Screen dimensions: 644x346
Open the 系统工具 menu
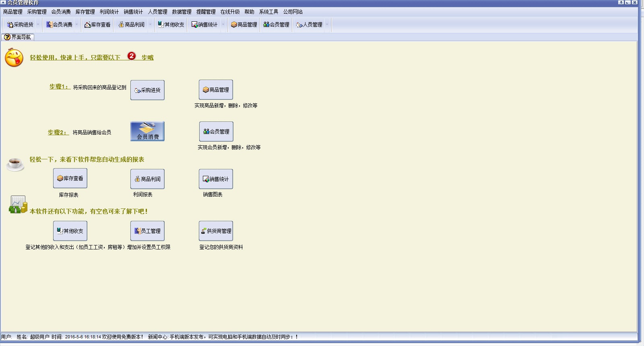tap(269, 12)
